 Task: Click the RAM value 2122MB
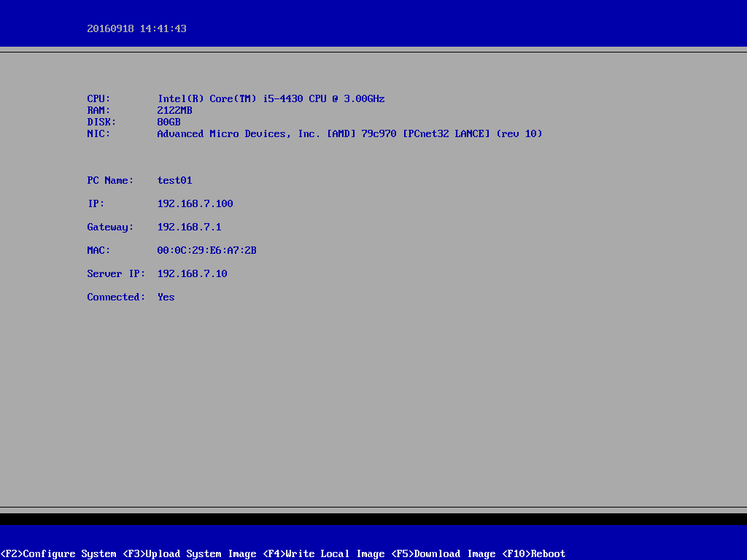(175, 111)
